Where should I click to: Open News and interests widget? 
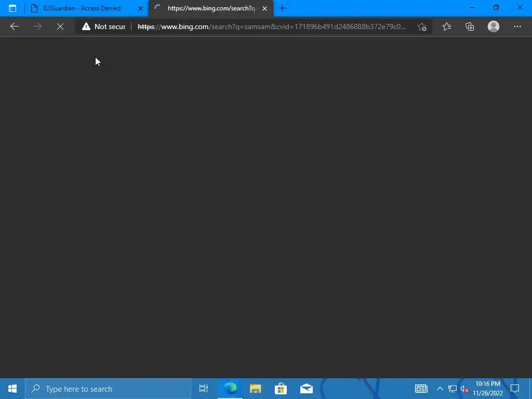[421, 389]
